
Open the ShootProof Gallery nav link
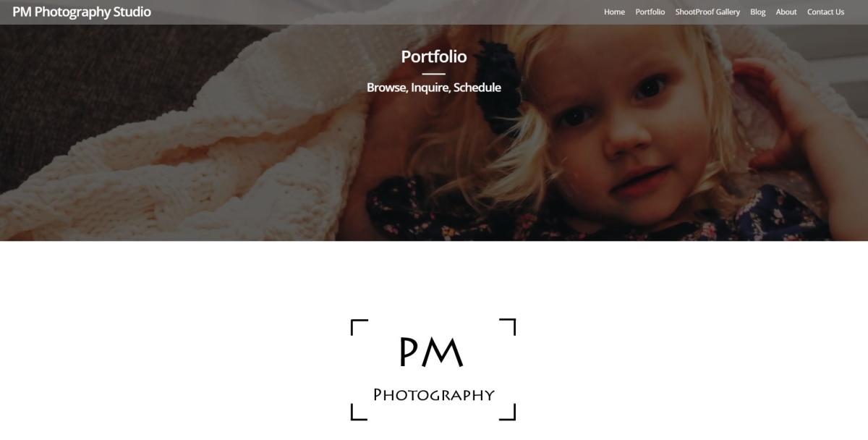coord(707,12)
